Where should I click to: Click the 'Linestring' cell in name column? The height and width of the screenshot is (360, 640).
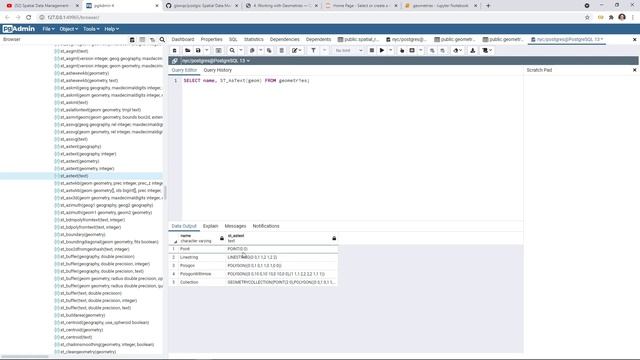click(202, 258)
